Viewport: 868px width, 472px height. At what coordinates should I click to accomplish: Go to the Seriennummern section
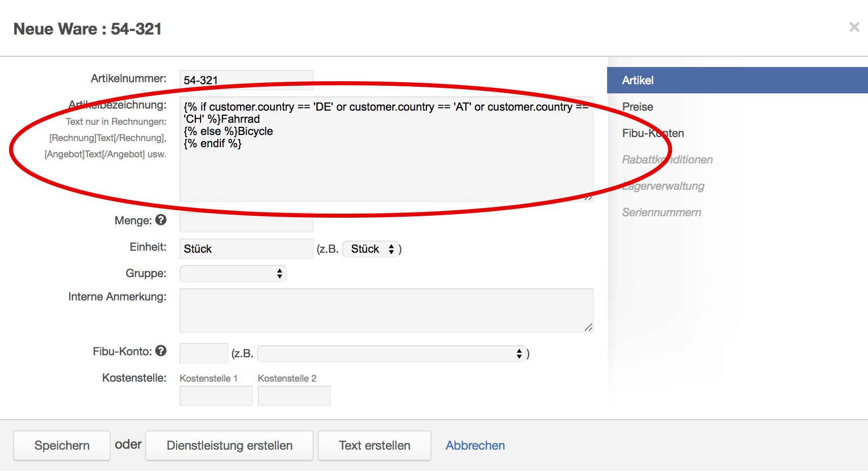pos(661,213)
